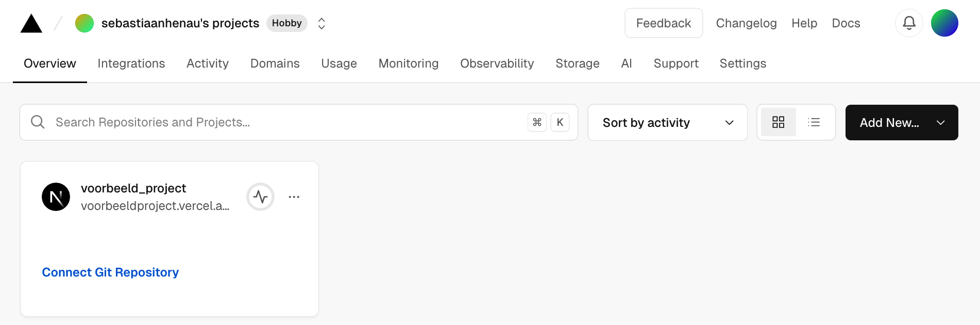Image resolution: width=980 pixels, height=325 pixels.
Task: Click the search magnifier icon
Action: (38, 122)
